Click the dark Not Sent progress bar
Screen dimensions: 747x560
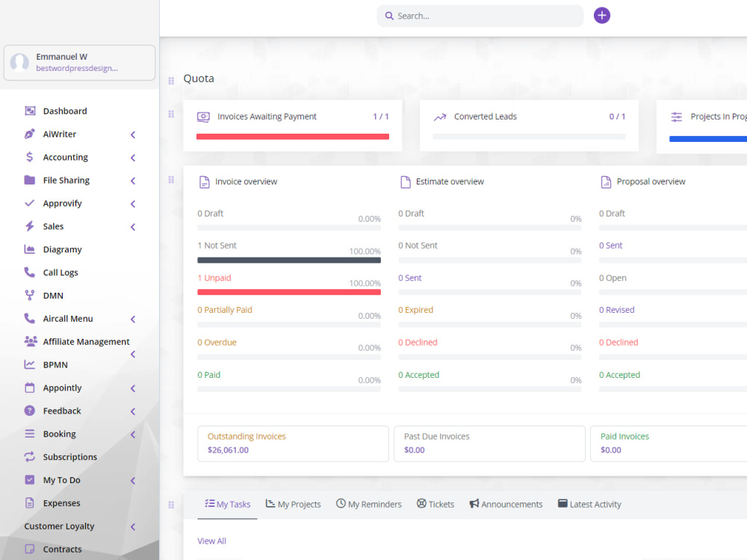(x=289, y=261)
